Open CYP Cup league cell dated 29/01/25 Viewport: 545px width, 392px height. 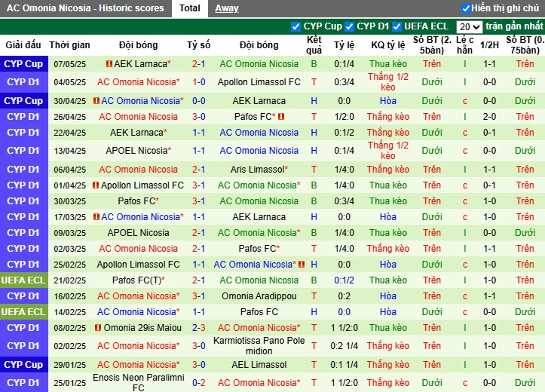tap(23, 365)
